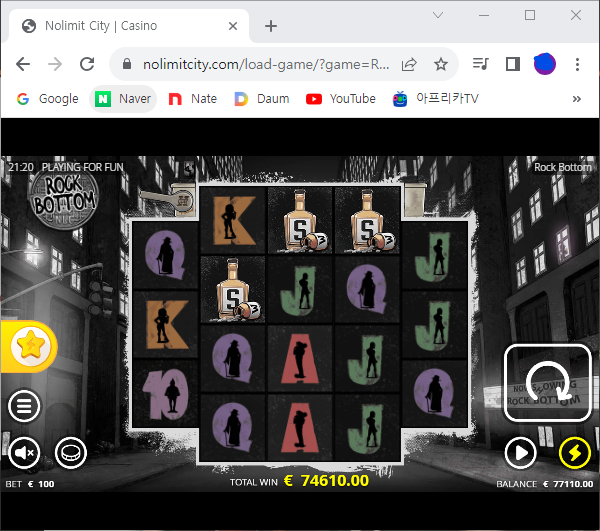Open the Daum bookmark
This screenshot has width=600, height=531.
pyautogui.click(x=262, y=99)
